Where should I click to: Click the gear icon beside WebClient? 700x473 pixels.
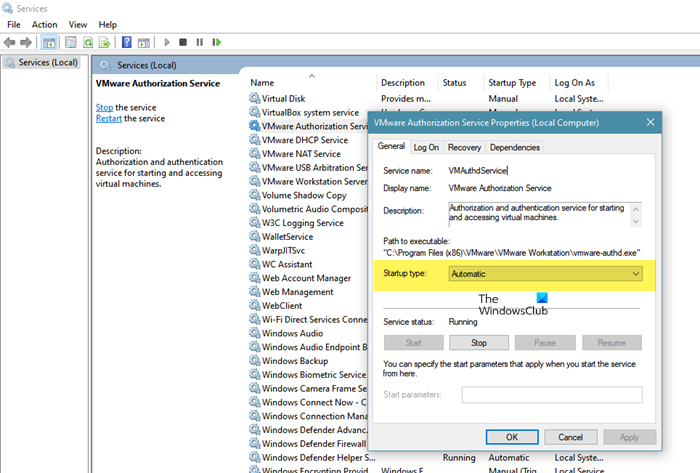(x=254, y=306)
